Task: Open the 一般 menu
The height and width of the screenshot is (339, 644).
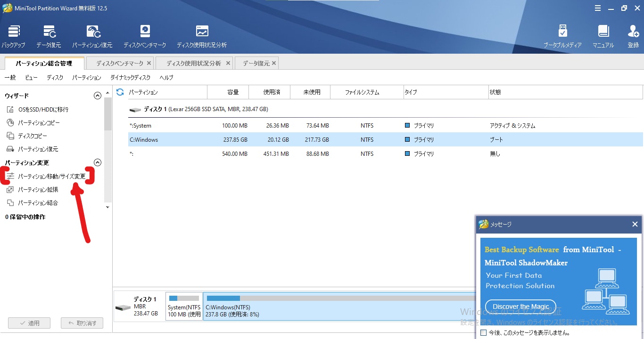Action: pos(10,77)
